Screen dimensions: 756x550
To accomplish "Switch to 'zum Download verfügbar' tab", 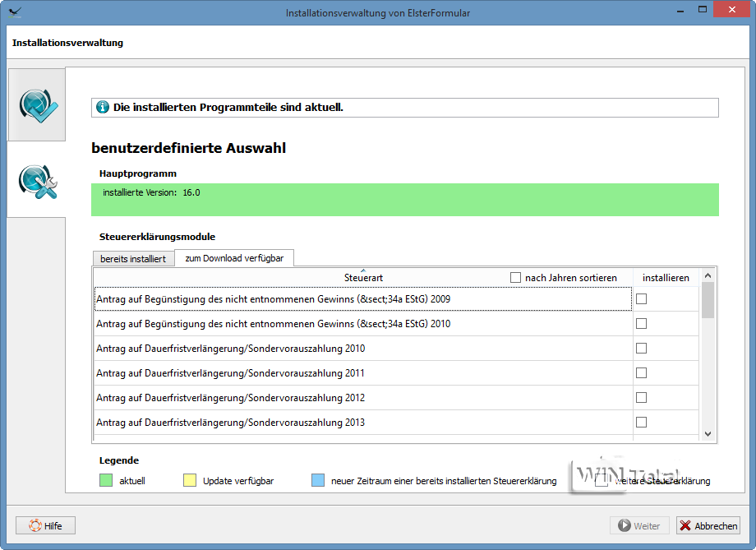I will point(234,258).
